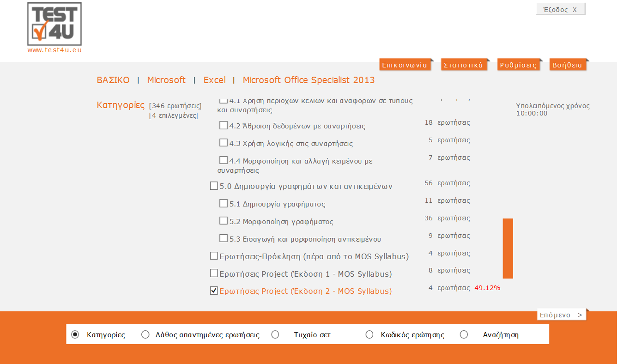Check 5.1 Δημιουργία γραφήματος
The image size is (617, 364).
click(224, 203)
